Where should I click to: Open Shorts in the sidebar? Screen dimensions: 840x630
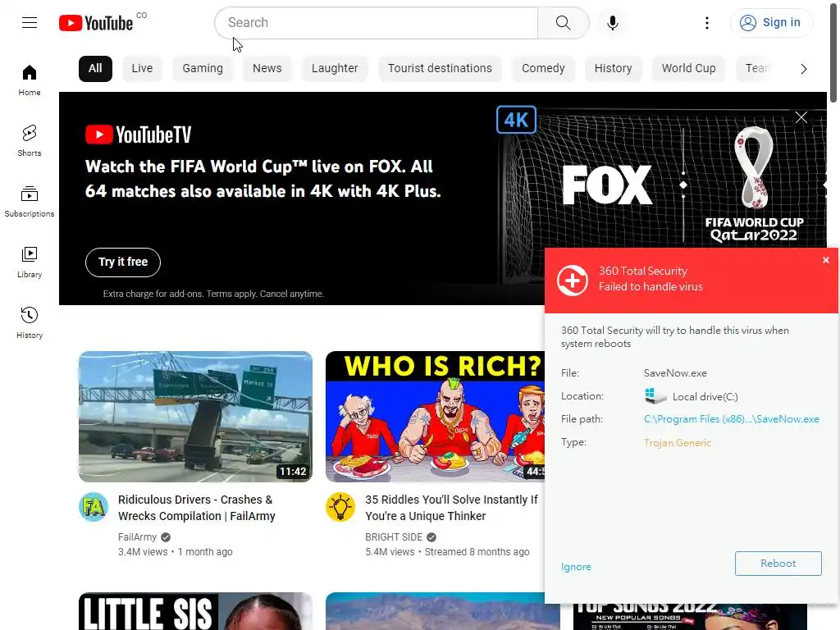(x=30, y=141)
